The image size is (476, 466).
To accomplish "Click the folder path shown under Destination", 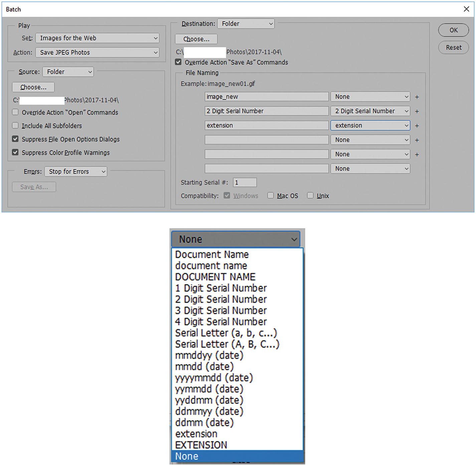I will 229,52.
